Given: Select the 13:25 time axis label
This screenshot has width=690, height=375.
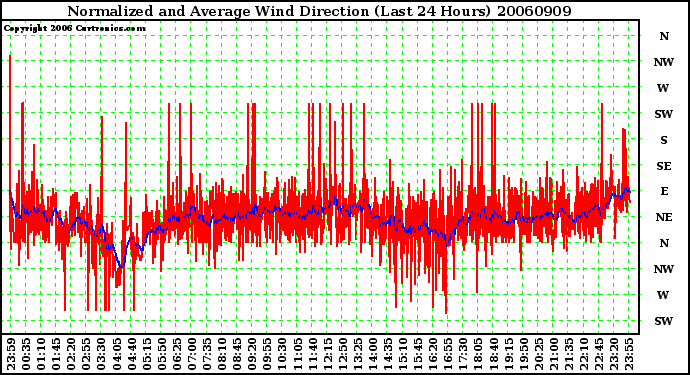Looking at the screenshot, I should [x=358, y=354].
